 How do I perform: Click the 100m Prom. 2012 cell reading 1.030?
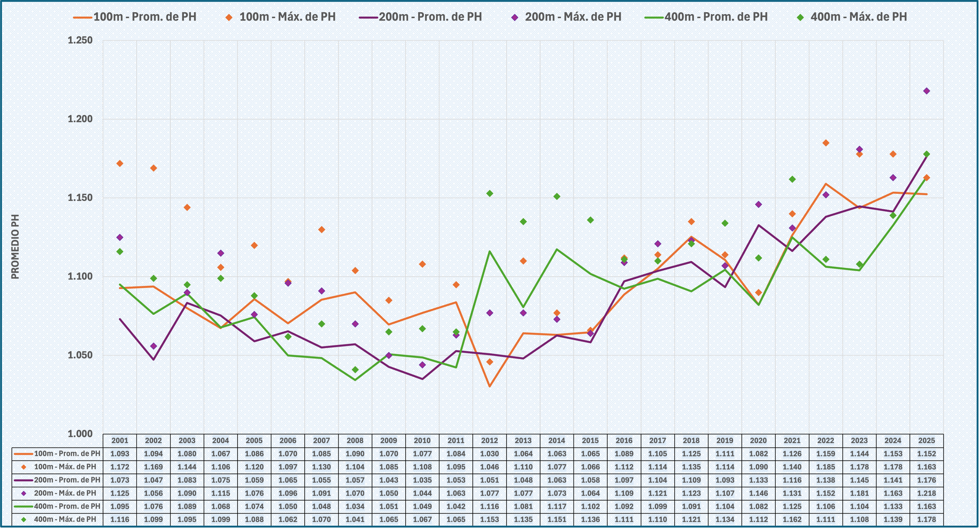[489, 454]
